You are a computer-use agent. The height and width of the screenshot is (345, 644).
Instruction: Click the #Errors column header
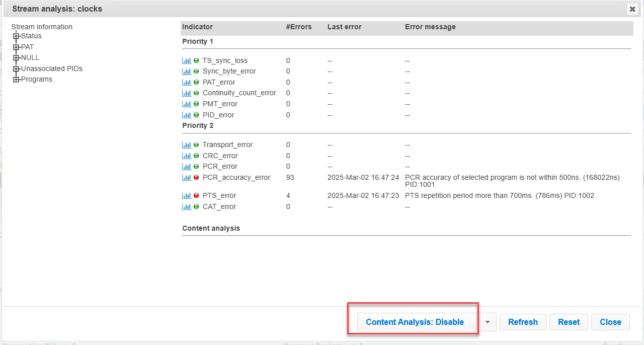299,27
